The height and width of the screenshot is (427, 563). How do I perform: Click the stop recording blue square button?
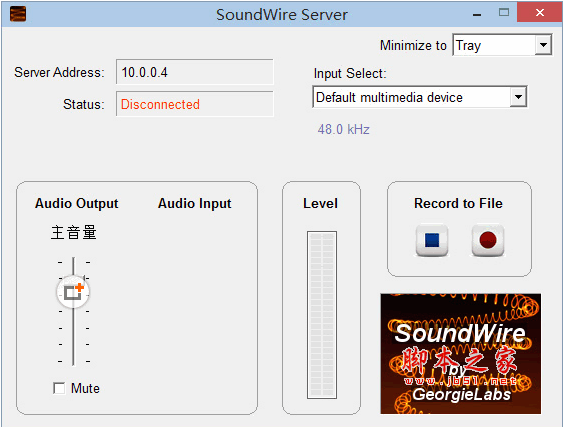pos(432,240)
